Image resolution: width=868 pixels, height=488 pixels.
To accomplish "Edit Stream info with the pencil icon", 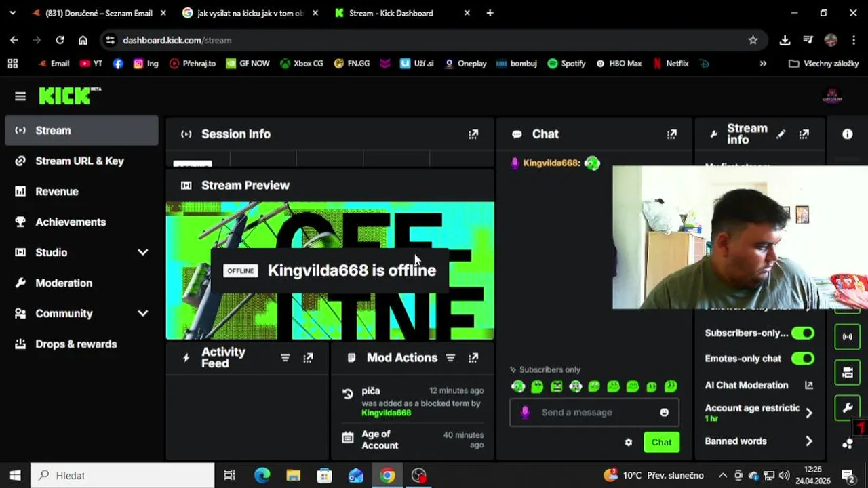I will [781, 134].
